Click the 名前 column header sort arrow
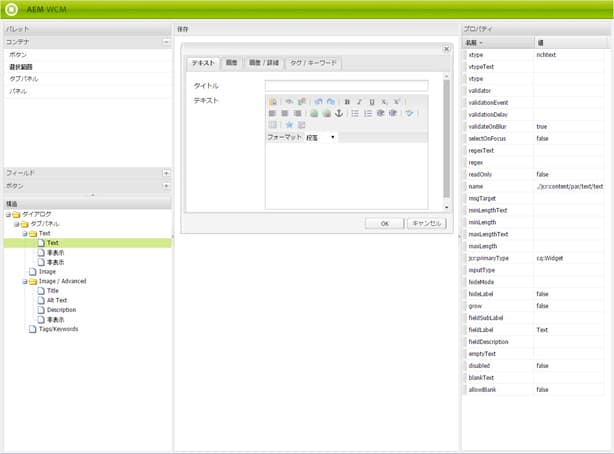 (x=481, y=43)
